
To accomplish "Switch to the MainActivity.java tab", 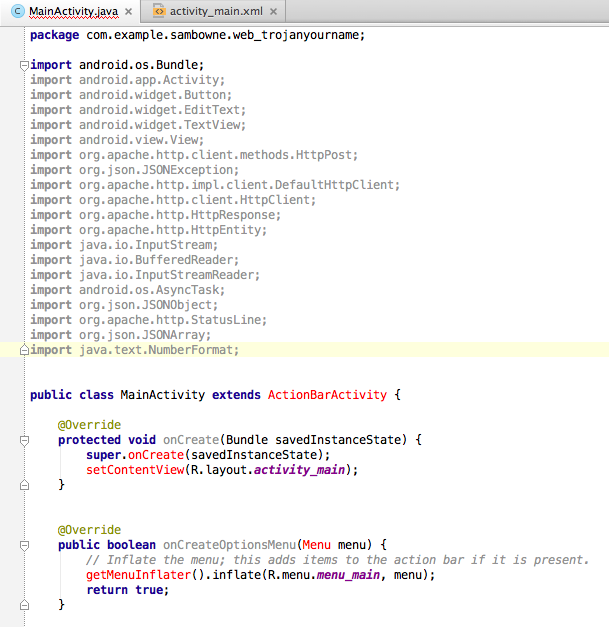I will pos(74,11).
